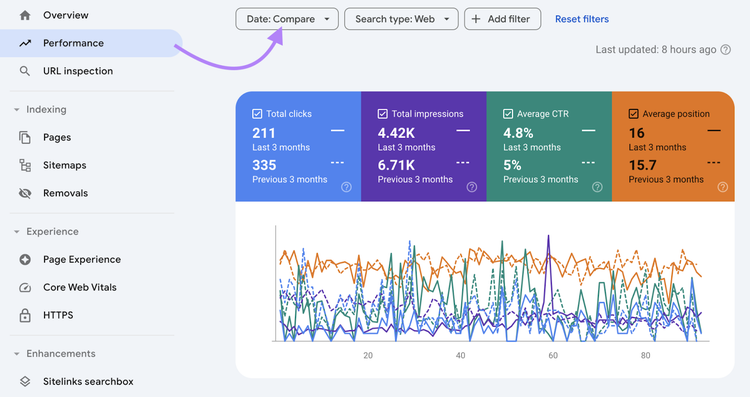Click help icon in Average CTR card
The height and width of the screenshot is (397, 750).
tap(597, 187)
